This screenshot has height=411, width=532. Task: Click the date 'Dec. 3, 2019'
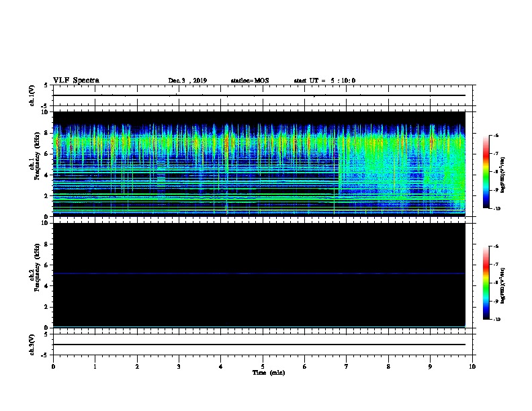(x=187, y=81)
